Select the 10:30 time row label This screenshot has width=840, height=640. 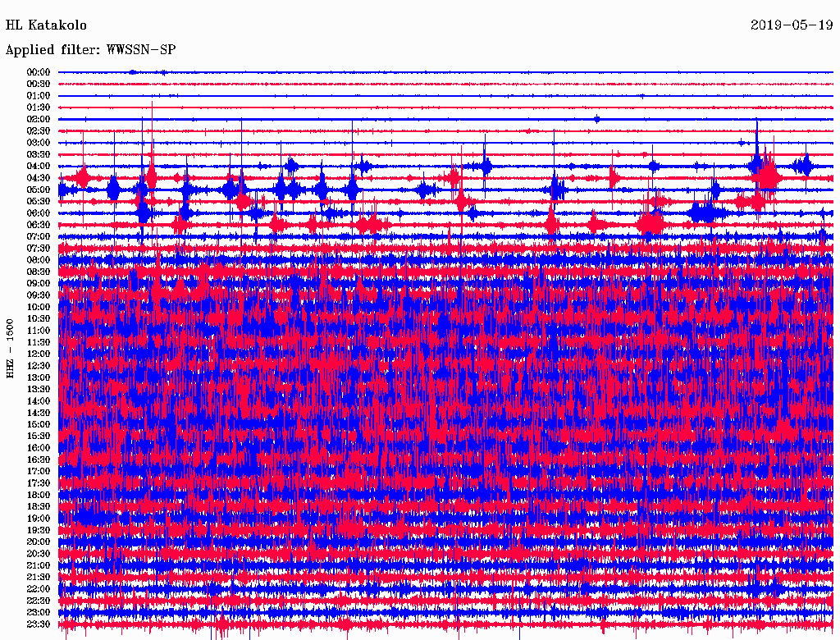pos(39,319)
